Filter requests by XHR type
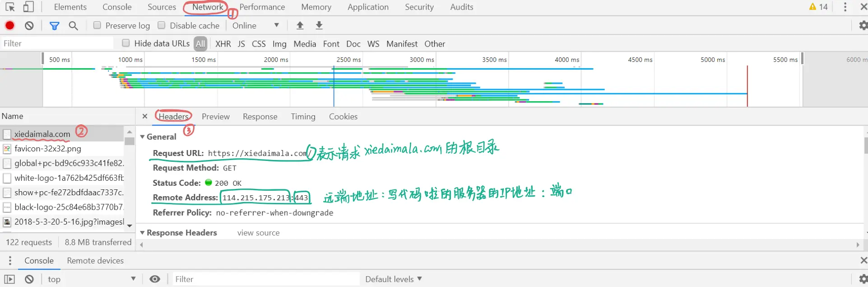 [x=223, y=44]
